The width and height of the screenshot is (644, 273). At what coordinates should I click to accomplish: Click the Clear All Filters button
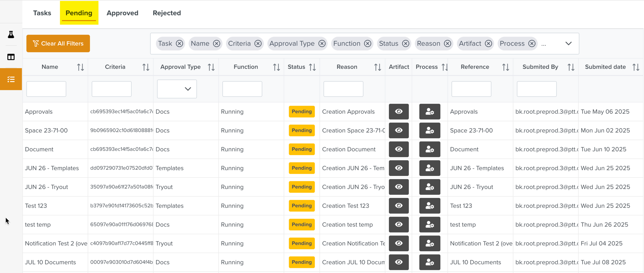[x=58, y=44]
